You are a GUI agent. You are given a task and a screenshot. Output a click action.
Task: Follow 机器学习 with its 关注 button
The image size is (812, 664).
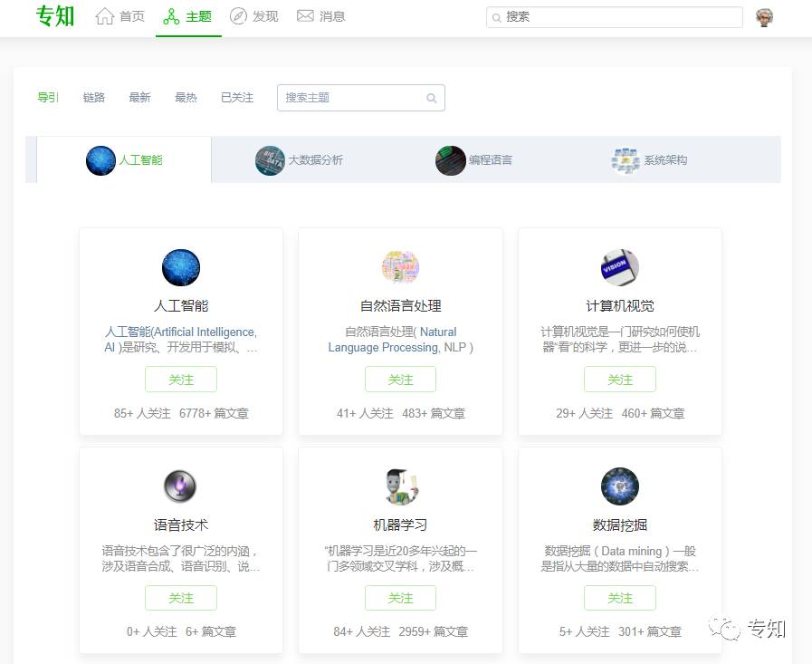pos(400,598)
